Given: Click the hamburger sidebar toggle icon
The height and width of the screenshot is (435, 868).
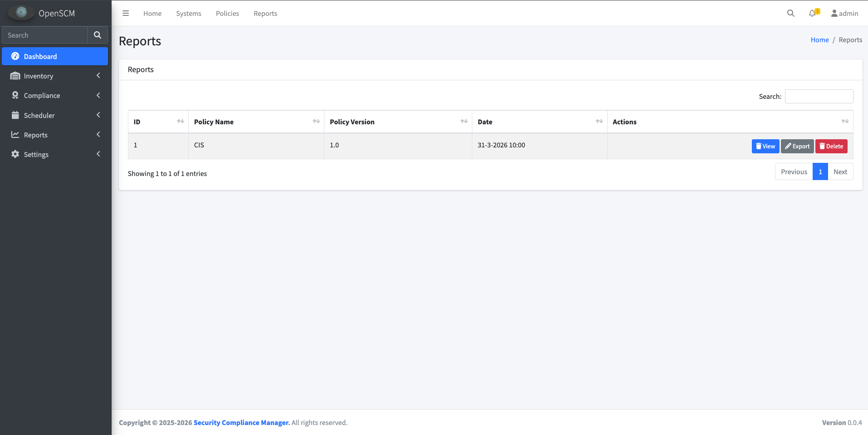Looking at the screenshot, I should pyautogui.click(x=126, y=14).
